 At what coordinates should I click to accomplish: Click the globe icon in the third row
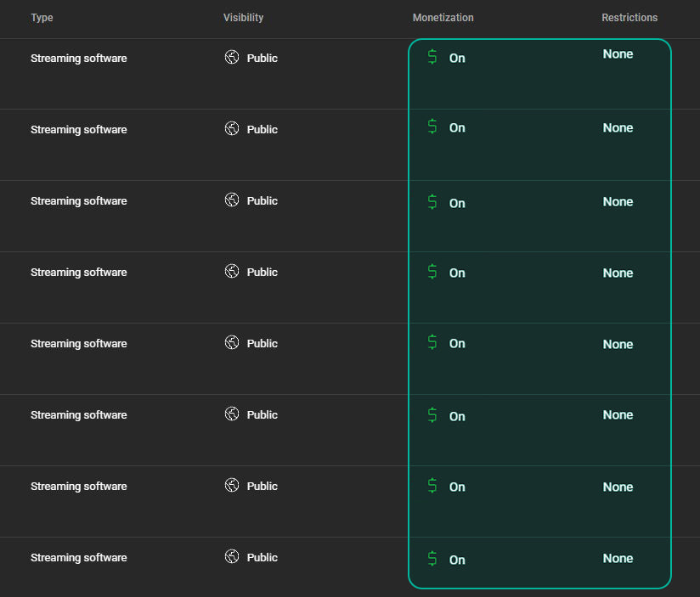pos(232,200)
